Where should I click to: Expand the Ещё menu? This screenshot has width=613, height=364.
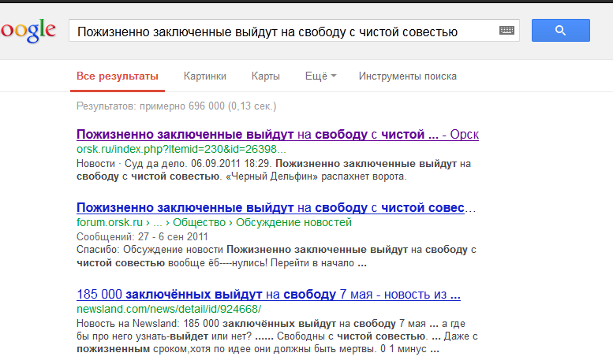pyautogui.click(x=315, y=76)
